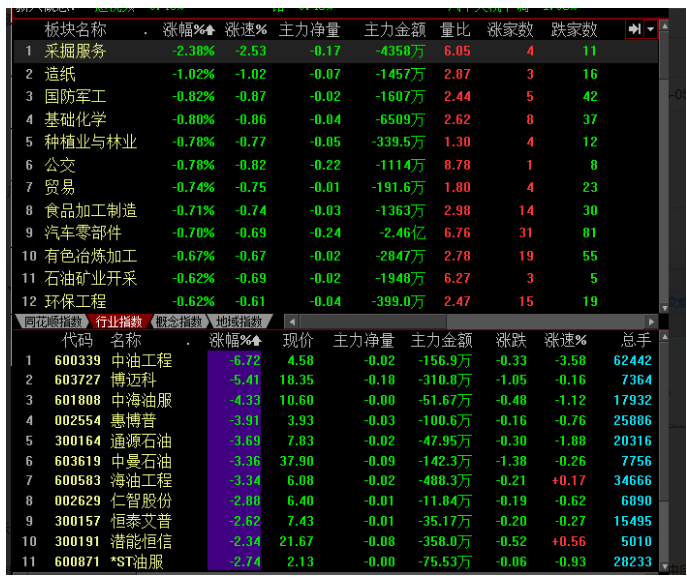This screenshot has width=687, height=586.
Task: Open the 概念指数 tab
Action: 180,321
